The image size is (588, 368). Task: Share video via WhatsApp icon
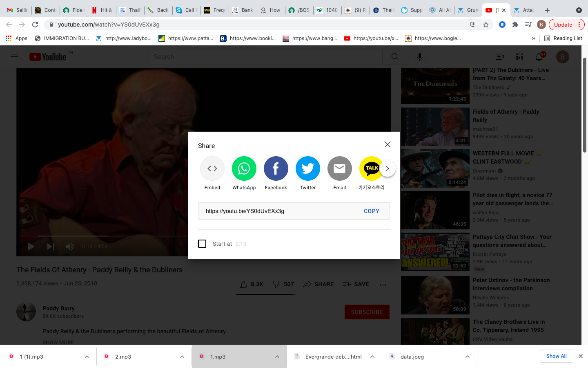[244, 168]
